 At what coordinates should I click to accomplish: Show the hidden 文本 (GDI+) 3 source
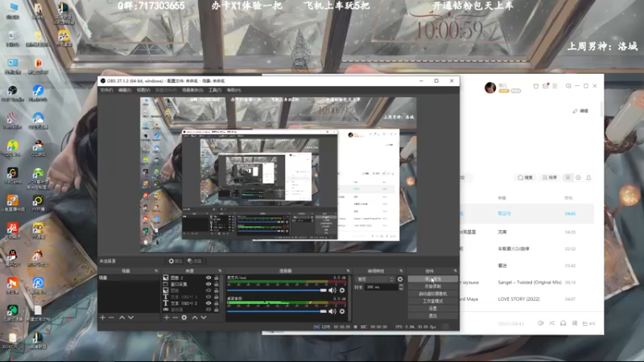[208, 297]
